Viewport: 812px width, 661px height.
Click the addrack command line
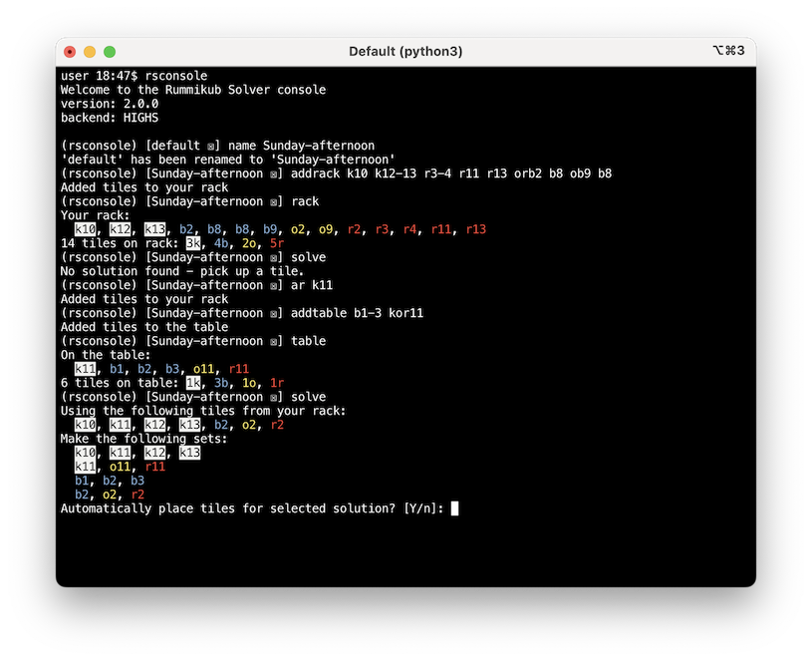pyautogui.click(x=336, y=173)
